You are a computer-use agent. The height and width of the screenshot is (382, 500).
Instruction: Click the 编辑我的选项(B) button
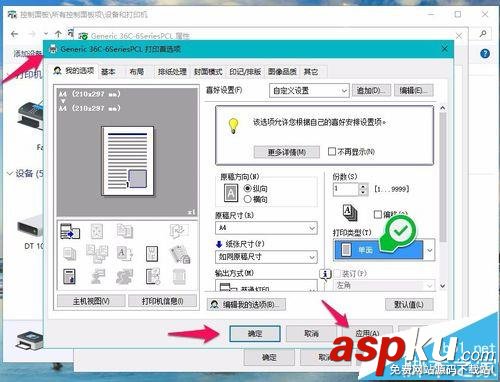[246, 304]
